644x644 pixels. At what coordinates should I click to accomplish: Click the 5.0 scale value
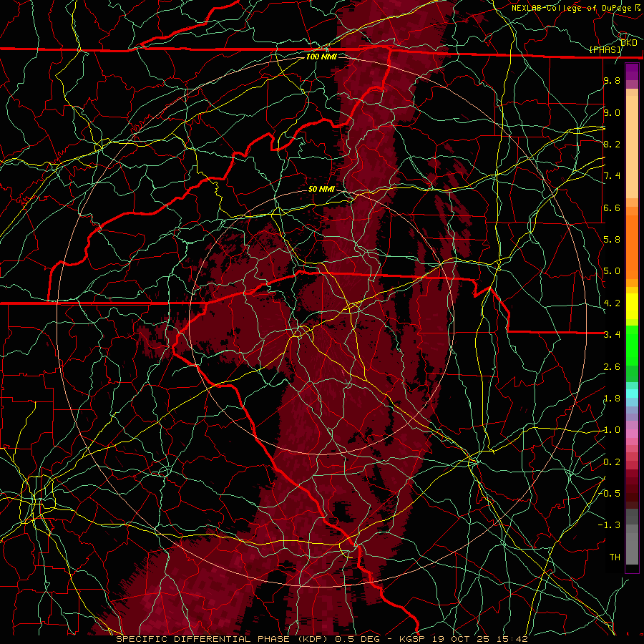coord(612,271)
